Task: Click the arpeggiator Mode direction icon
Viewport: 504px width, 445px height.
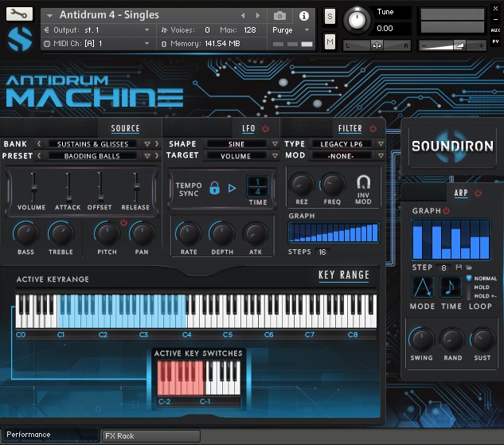Action: pyautogui.click(x=423, y=288)
